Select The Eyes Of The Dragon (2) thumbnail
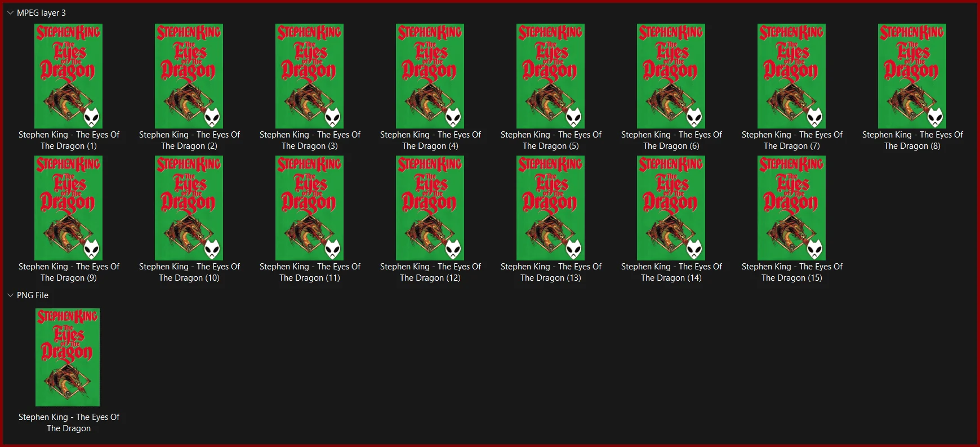 click(x=189, y=76)
